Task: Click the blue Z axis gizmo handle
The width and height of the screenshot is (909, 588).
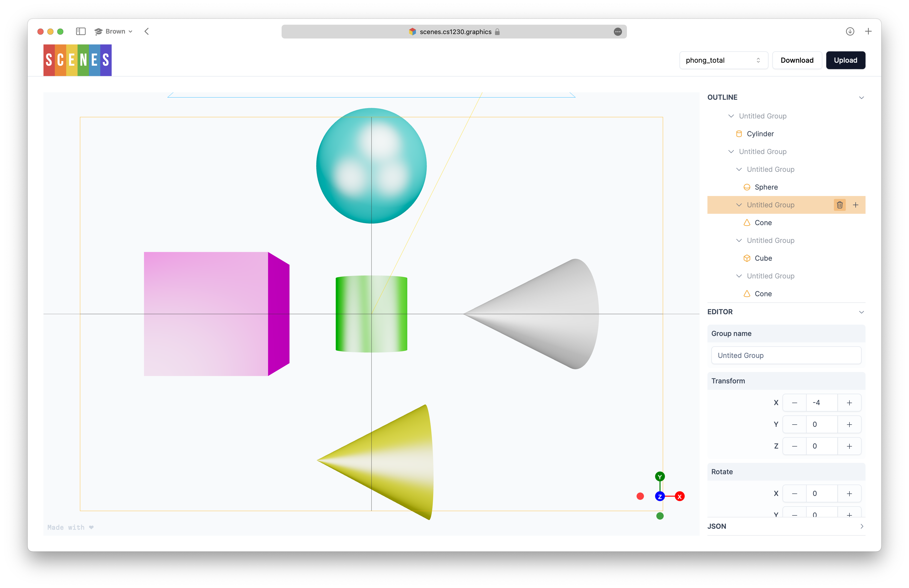Action: pyautogui.click(x=660, y=496)
